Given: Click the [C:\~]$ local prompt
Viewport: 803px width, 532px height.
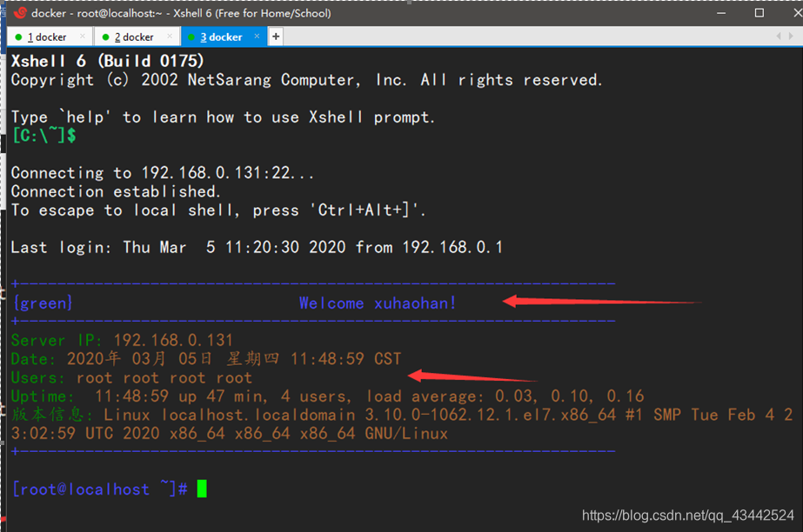Looking at the screenshot, I should [44, 136].
